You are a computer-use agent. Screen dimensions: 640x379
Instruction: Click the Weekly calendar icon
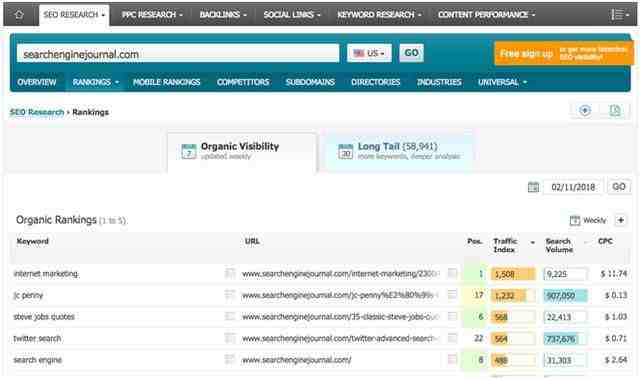click(575, 220)
